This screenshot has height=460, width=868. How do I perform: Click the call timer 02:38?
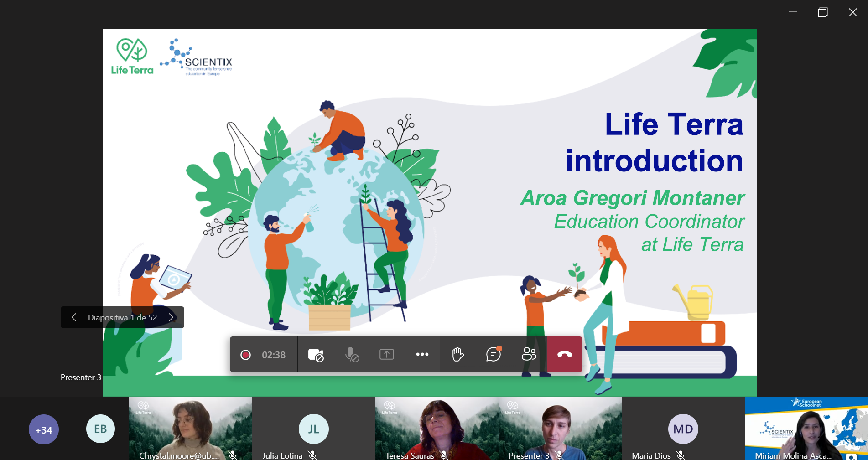[274, 355]
